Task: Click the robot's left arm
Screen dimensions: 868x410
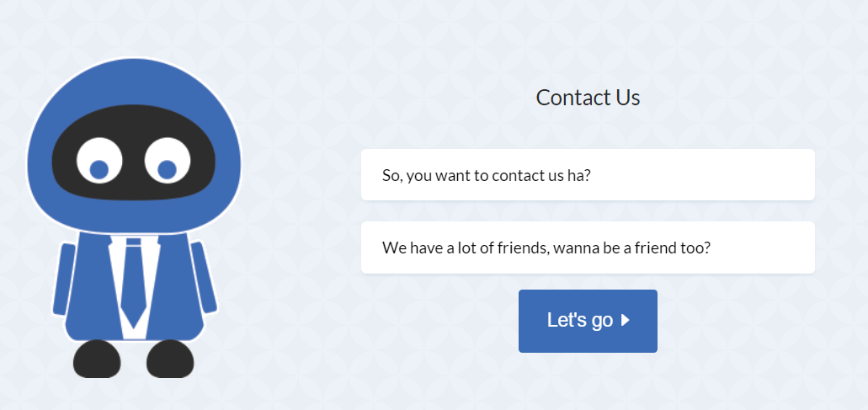Action: tap(64, 279)
